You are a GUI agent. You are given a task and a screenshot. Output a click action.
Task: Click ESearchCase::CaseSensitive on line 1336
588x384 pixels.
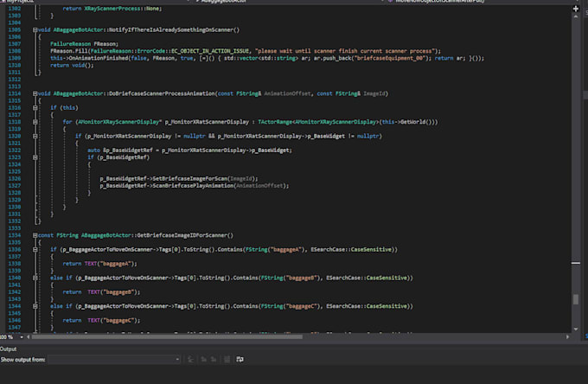351,250
